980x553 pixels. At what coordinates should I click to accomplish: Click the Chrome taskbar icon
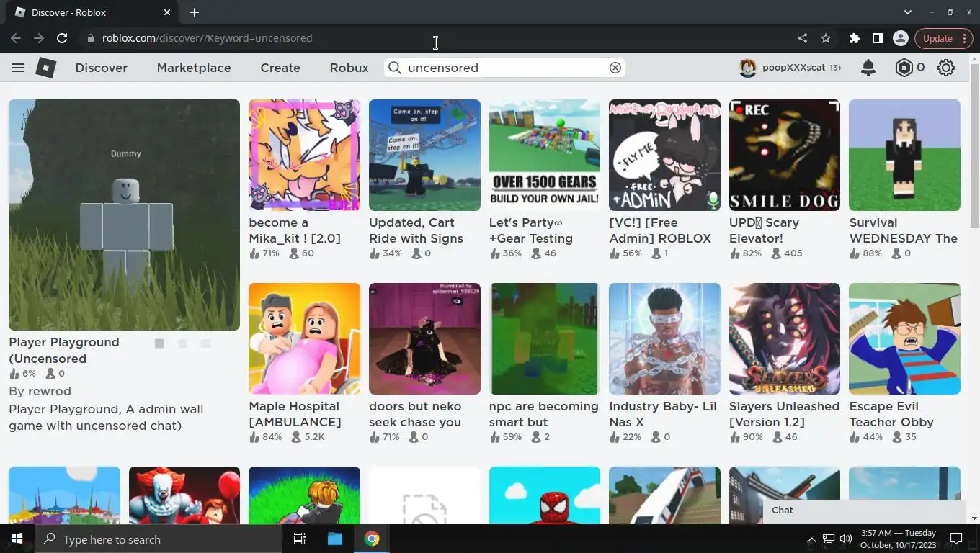tap(372, 539)
